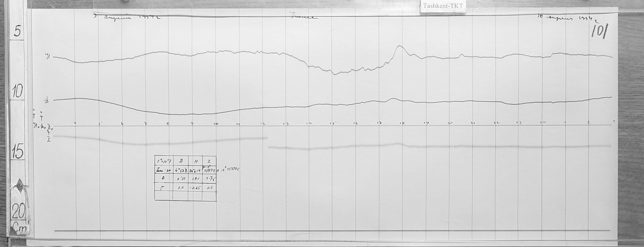Click the Tashkent-TKT station label
The image size is (644, 247).
pyautogui.click(x=443, y=6)
